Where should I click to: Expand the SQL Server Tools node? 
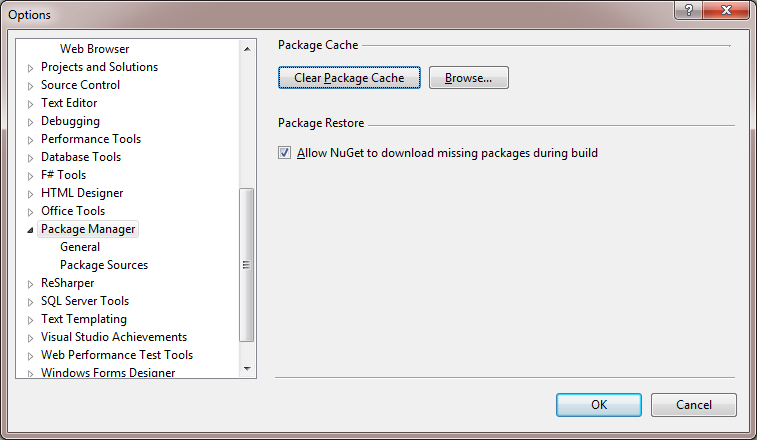click(30, 302)
